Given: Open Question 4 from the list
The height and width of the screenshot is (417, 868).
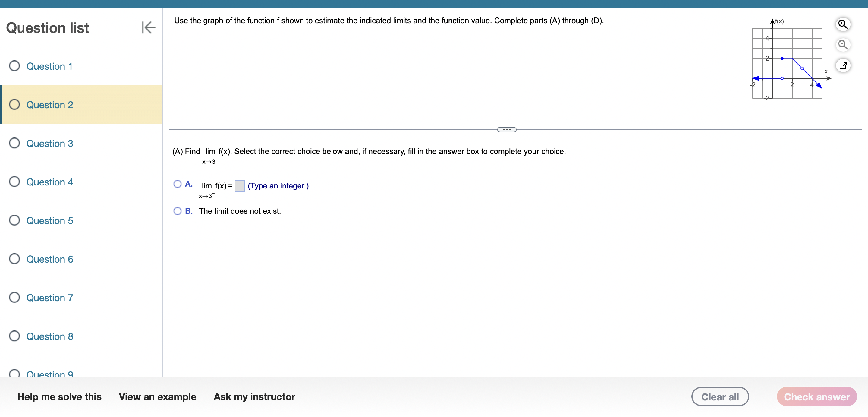Looking at the screenshot, I should (x=49, y=182).
